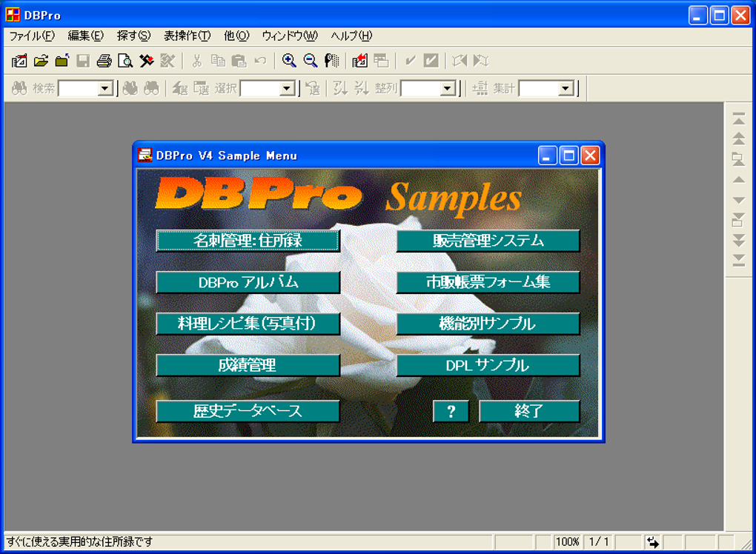Image resolution: width=756 pixels, height=554 pixels.
Task: Open the ヘルプ(H) menu
Action: 351,36
